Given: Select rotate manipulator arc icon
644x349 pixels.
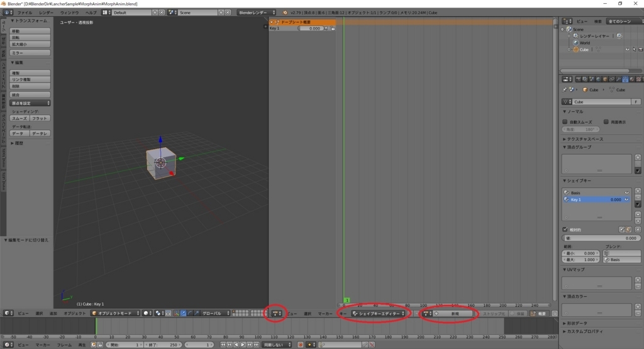Looking at the screenshot, I should tap(190, 313).
